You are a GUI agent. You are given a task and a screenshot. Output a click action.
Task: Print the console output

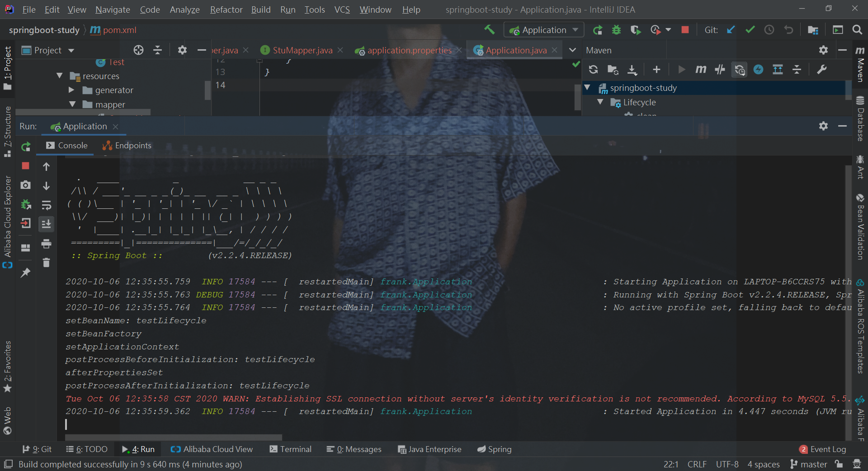click(46, 244)
